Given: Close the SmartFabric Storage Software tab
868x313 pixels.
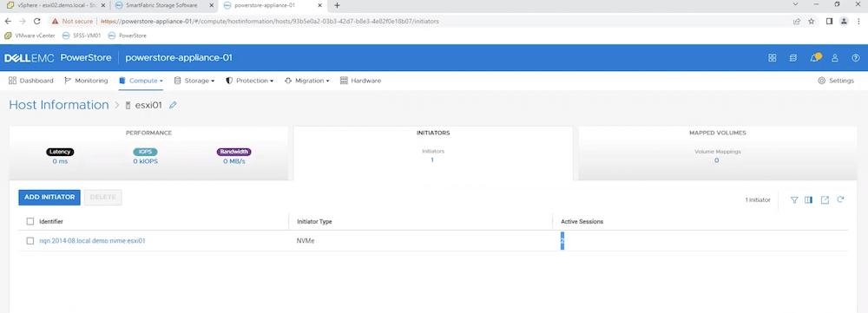Looking at the screenshot, I should [212, 5].
